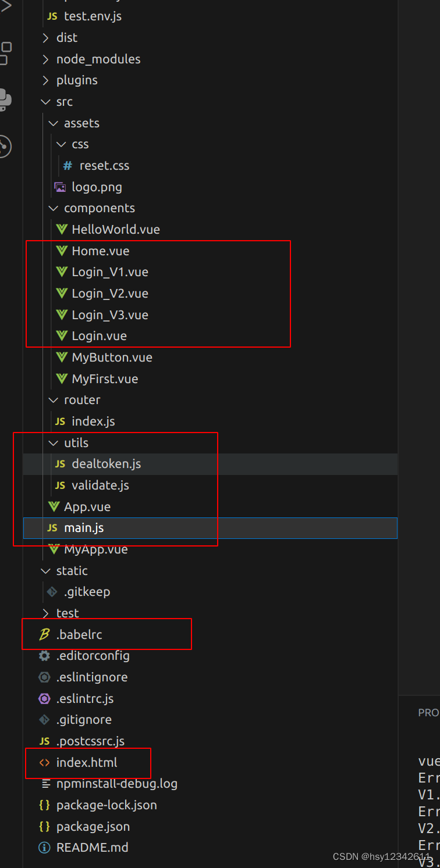Viewport: 440px width, 868px height.
Task: Click the image icon beside logo.png
Action: (x=59, y=187)
